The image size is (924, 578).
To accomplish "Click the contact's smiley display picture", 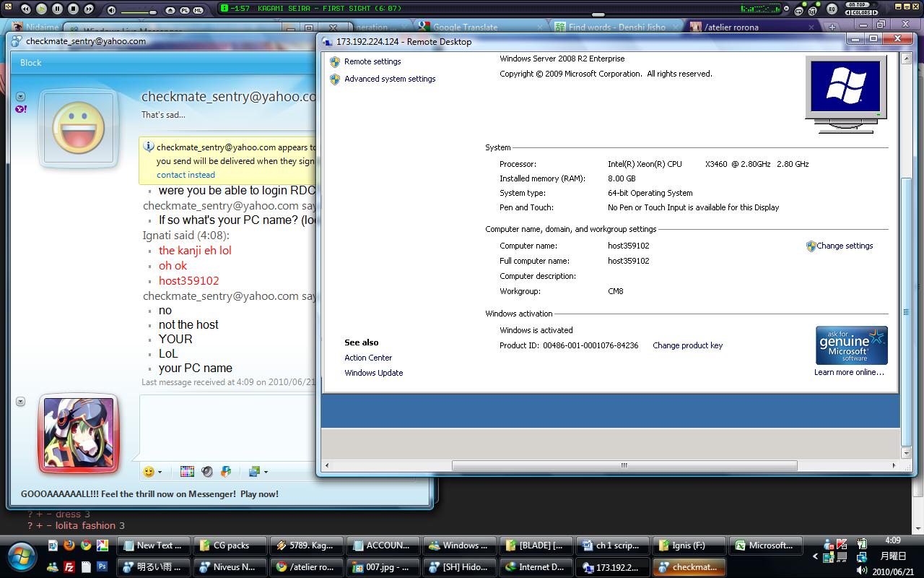I will pos(78,129).
